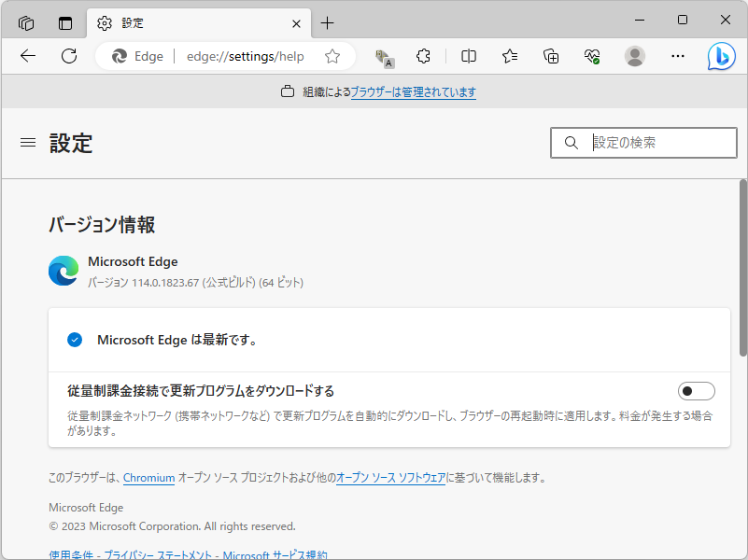Open the three-dot Settings and more menu

(x=678, y=56)
